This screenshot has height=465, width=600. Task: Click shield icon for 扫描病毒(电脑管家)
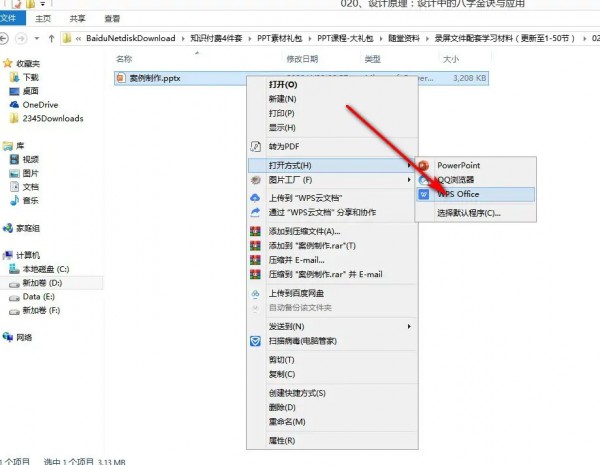[x=255, y=341]
